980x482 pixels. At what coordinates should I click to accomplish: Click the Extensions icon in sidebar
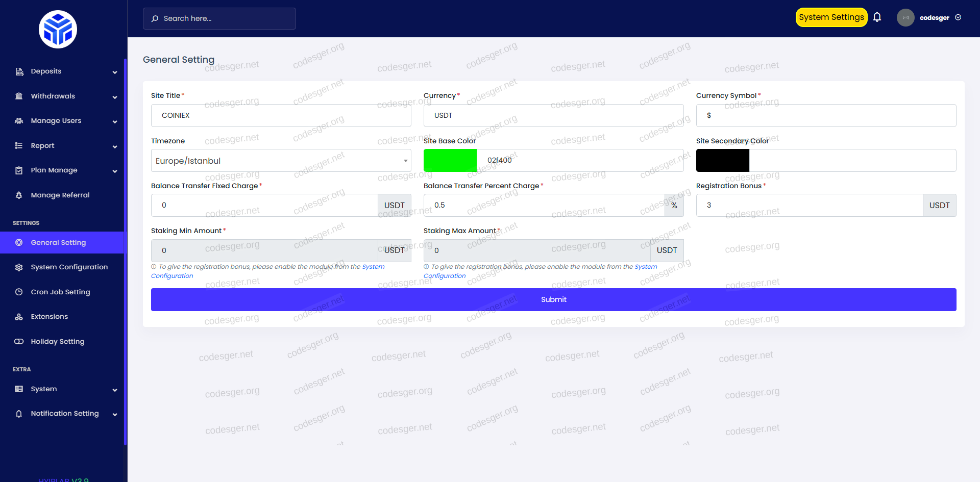(x=19, y=317)
